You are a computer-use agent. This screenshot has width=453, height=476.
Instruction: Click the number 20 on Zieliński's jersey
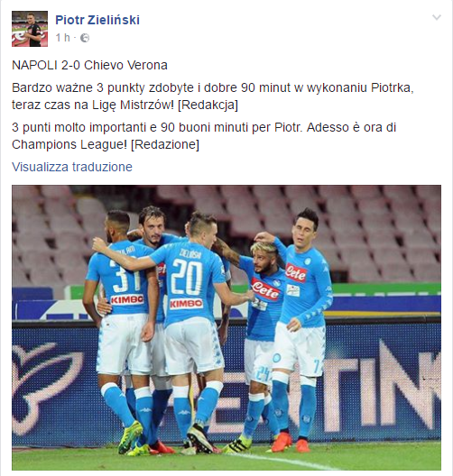[x=186, y=278]
